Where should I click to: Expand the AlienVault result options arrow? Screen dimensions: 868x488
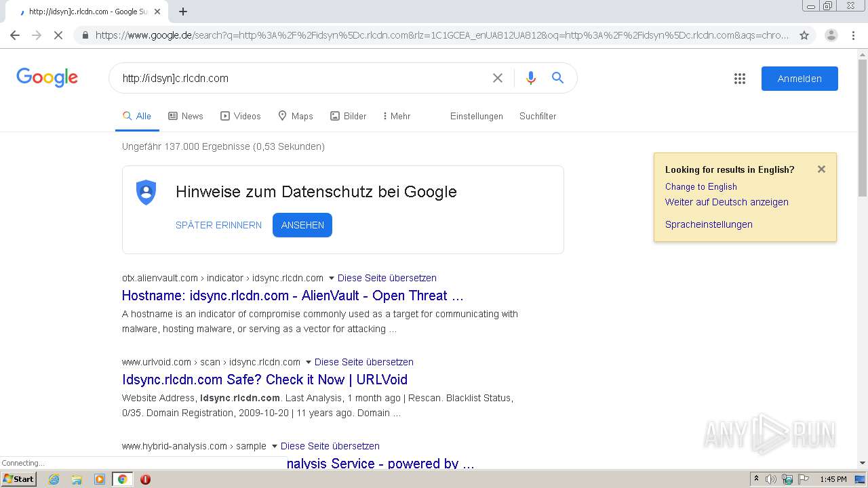[332, 278]
